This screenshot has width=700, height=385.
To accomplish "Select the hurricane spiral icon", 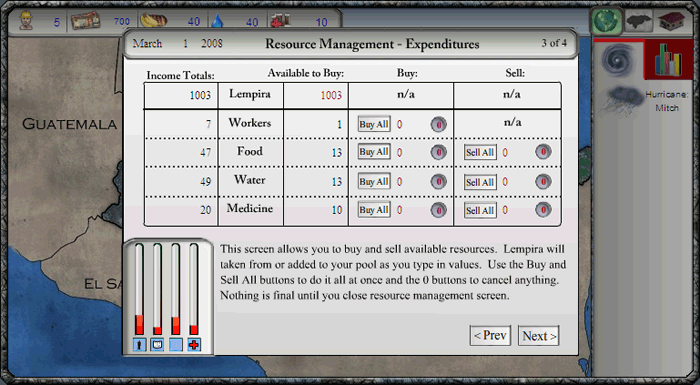I will (x=618, y=59).
